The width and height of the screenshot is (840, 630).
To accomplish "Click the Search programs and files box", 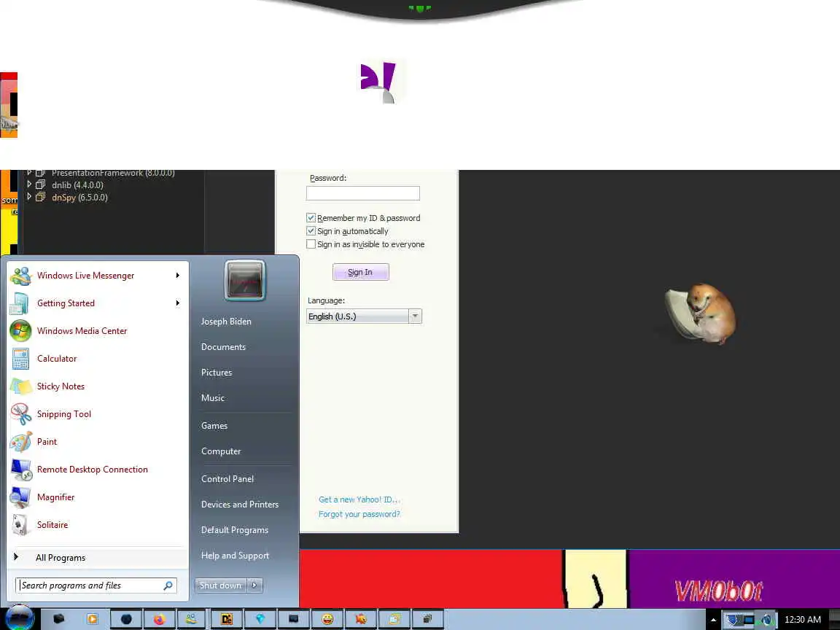I will (x=96, y=586).
